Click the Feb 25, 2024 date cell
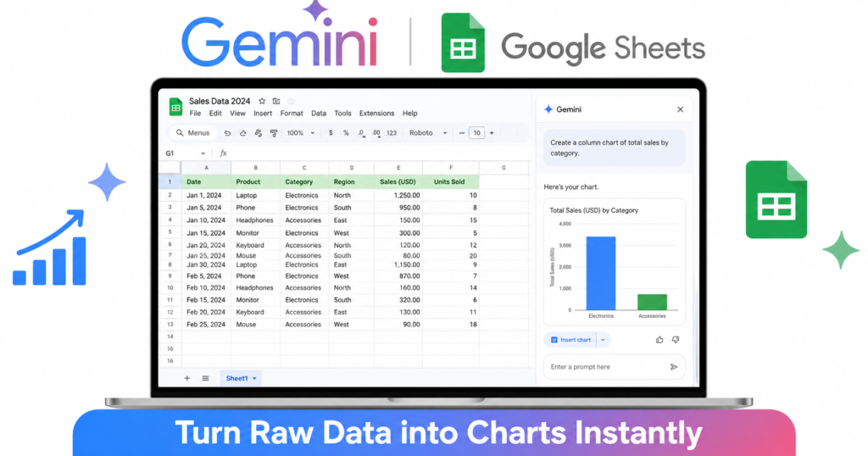This screenshot has height=456, width=868. click(x=206, y=325)
